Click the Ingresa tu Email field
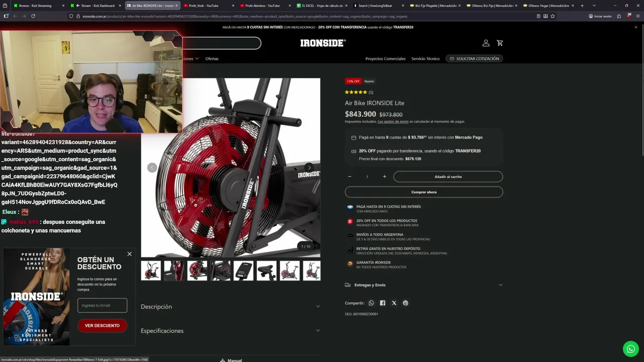The image size is (644, 362). pos(102,305)
